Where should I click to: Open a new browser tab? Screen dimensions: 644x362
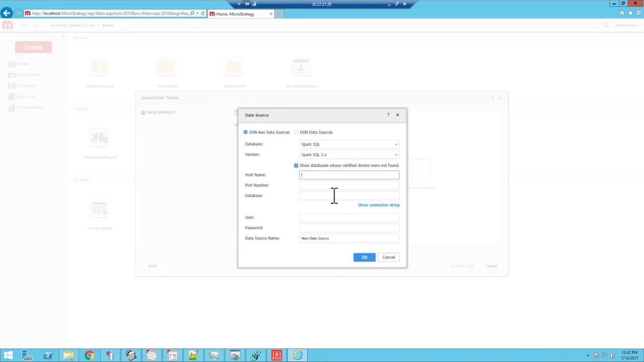coord(280,14)
